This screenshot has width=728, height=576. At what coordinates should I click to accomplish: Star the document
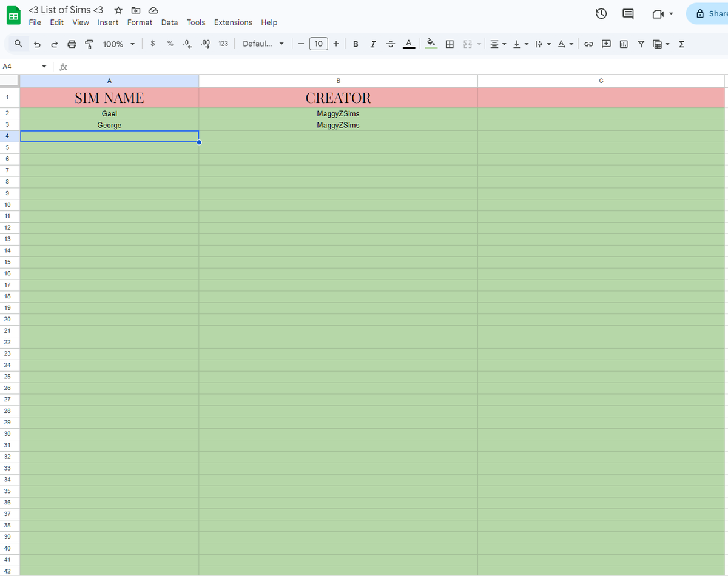click(118, 10)
